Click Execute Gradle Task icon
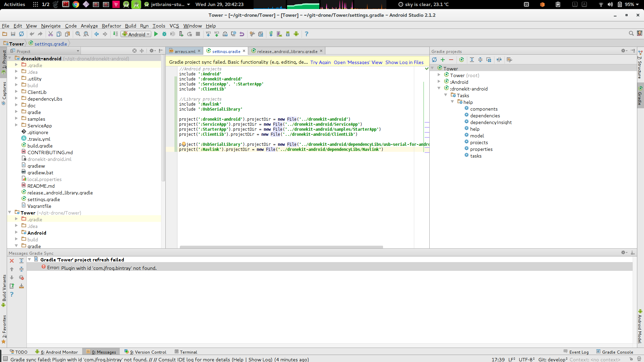 click(462, 60)
